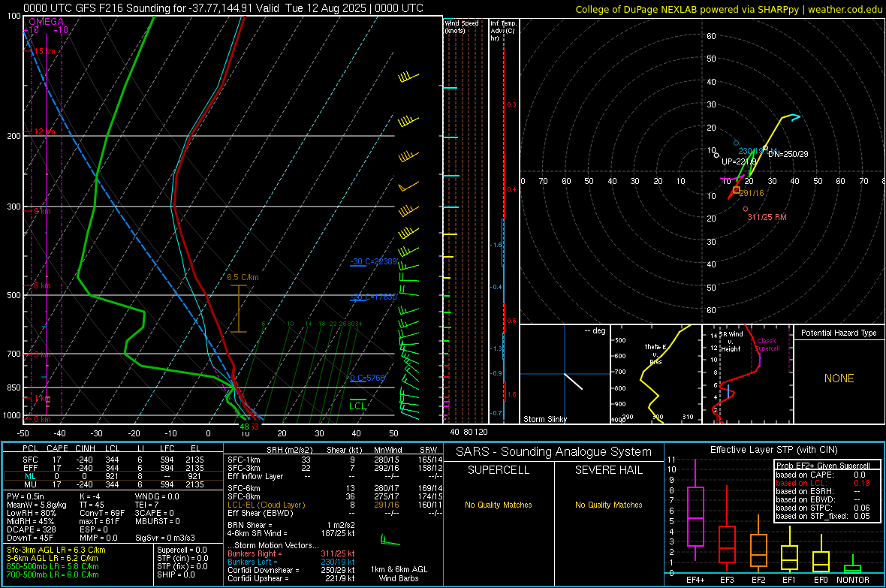Image resolution: width=886 pixels, height=588 pixels.
Task: Select the 700-500mb LR = 6.0 C/km line
Action: [x=53, y=574]
